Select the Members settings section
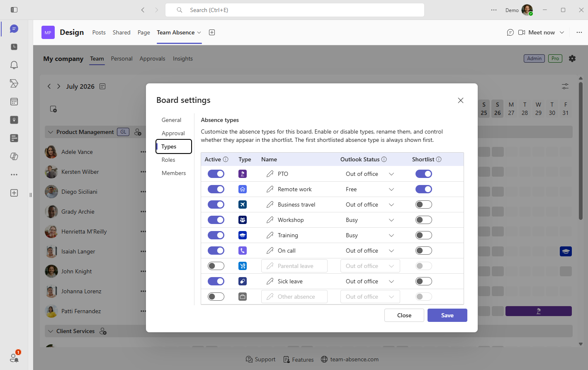 point(174,173)
